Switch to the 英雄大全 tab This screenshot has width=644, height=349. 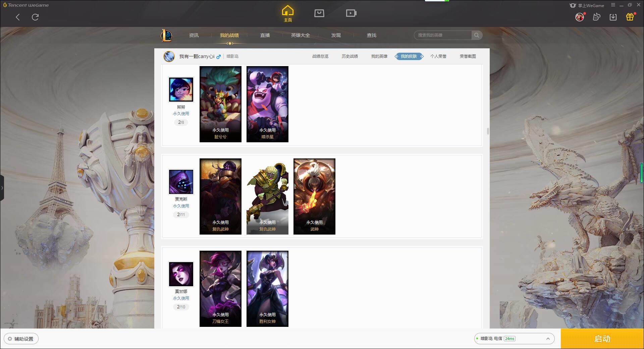[x=301, y=35]
